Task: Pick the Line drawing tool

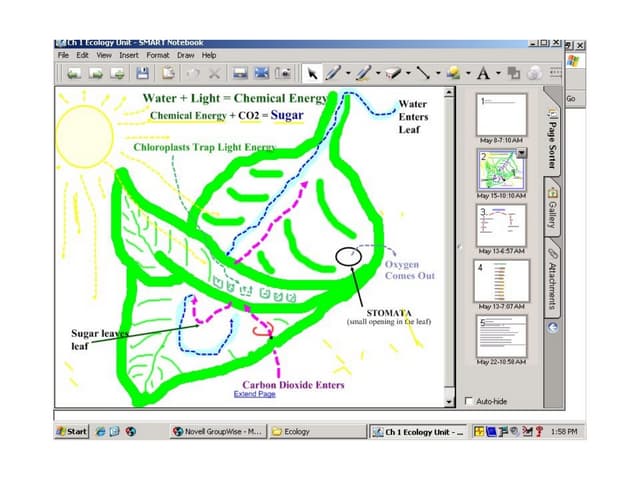Action: click(423, 73)
